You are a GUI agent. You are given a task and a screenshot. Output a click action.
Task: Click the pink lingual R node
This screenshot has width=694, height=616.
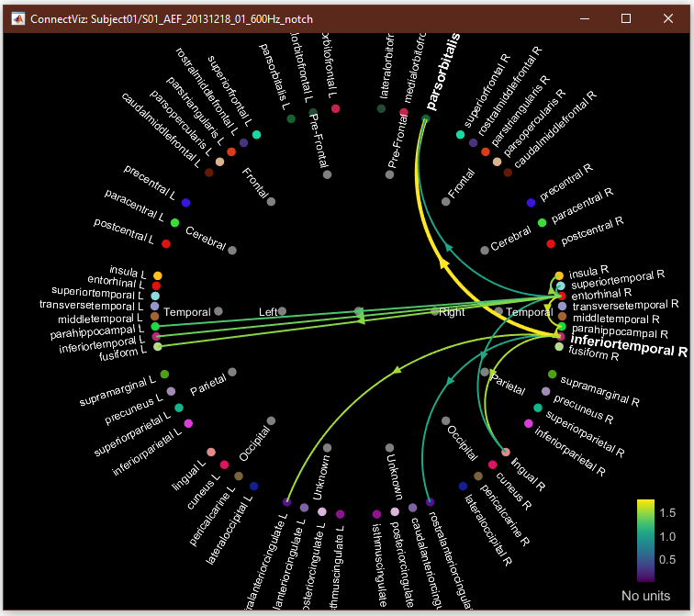[x=505, y=452]
